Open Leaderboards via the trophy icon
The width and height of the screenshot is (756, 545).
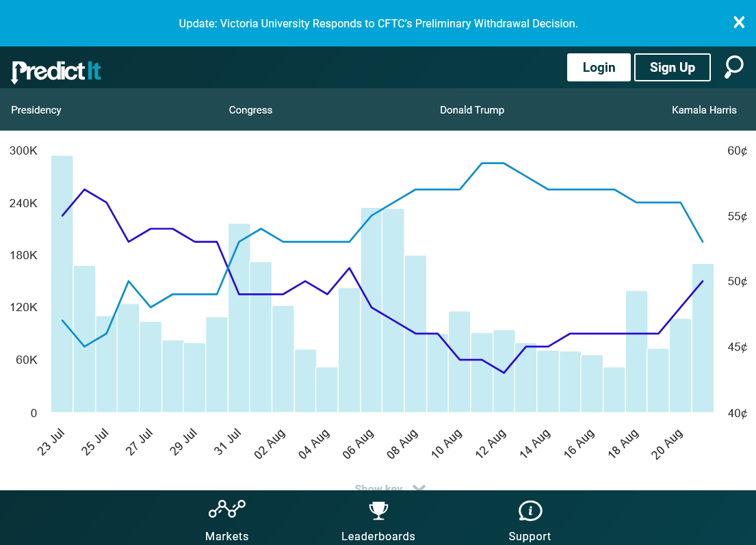pos(378,510)
